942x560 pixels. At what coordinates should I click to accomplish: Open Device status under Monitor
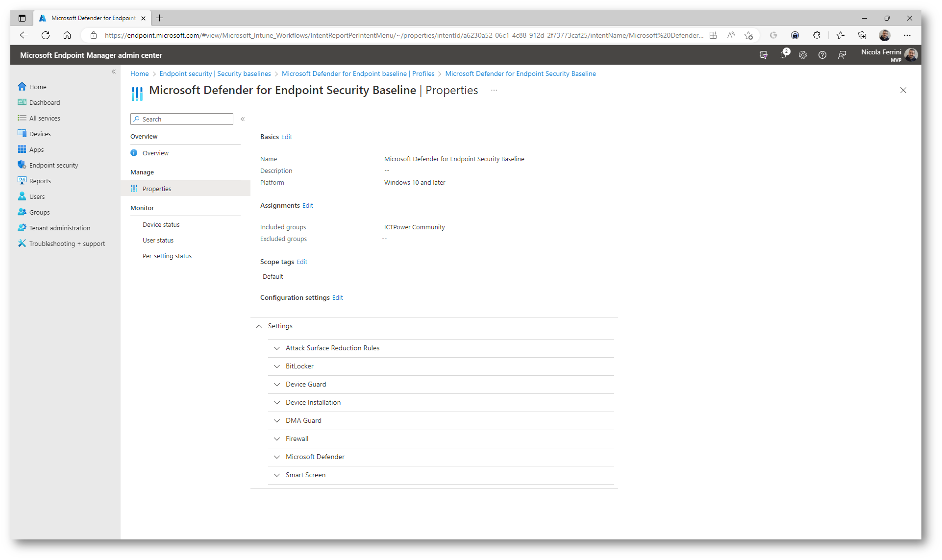161,225
